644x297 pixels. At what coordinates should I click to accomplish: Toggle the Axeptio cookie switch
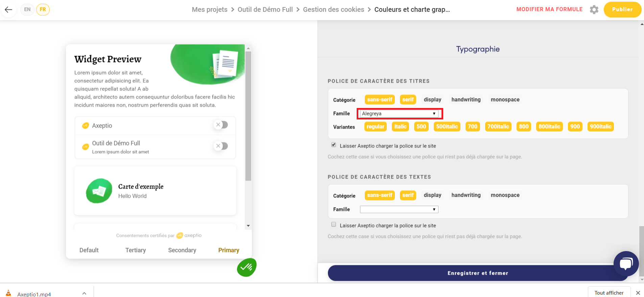(221, 125)
